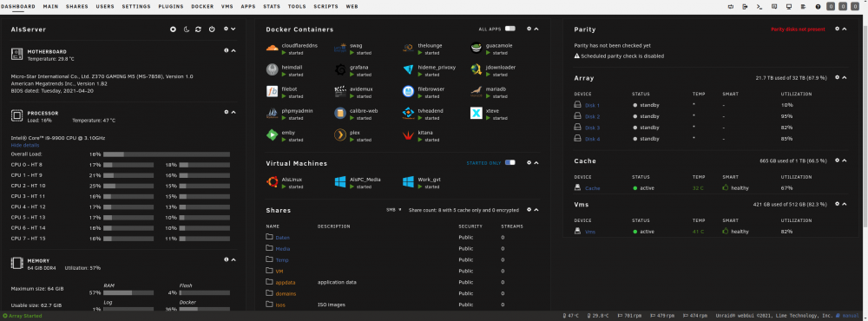This screenshot has width=868, height=321.
Task: Click the hideme_privoxy container icon
Action: click(409, 69)
